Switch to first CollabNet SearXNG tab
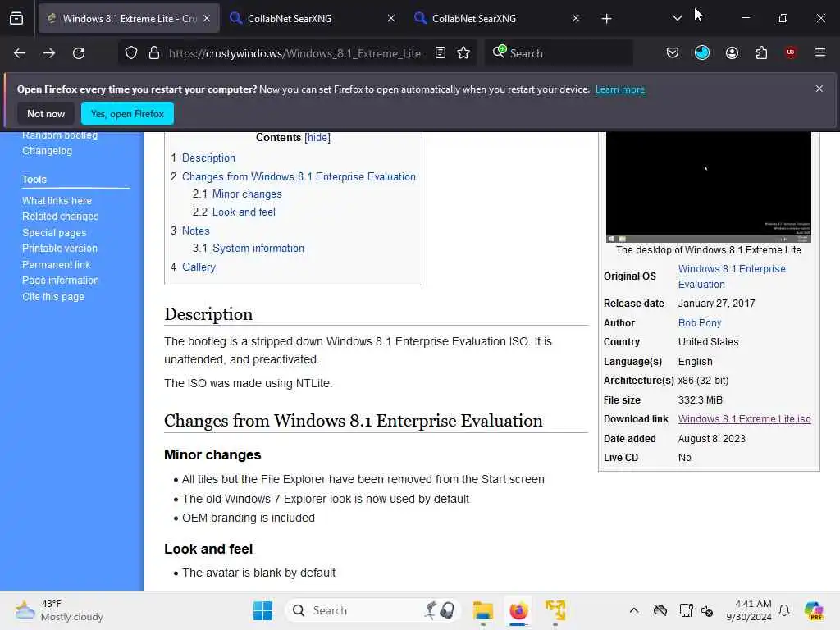Image resolution: width=840 pixels, height=630 pixels. click(x=313, y=19)
